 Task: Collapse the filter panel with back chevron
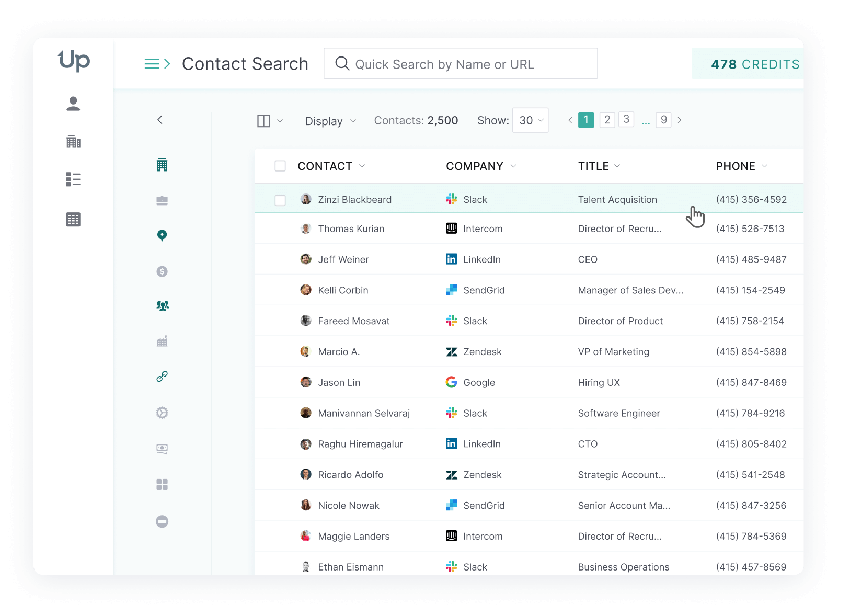pos(160,120)
